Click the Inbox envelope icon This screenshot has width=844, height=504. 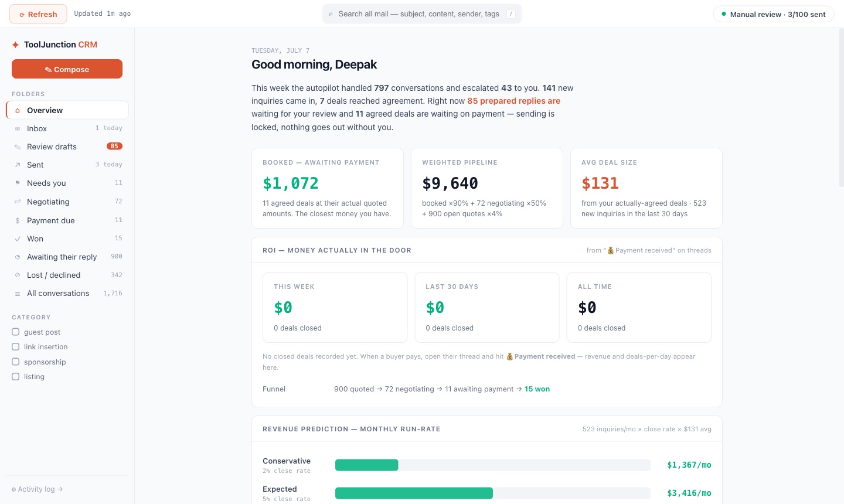18,128
